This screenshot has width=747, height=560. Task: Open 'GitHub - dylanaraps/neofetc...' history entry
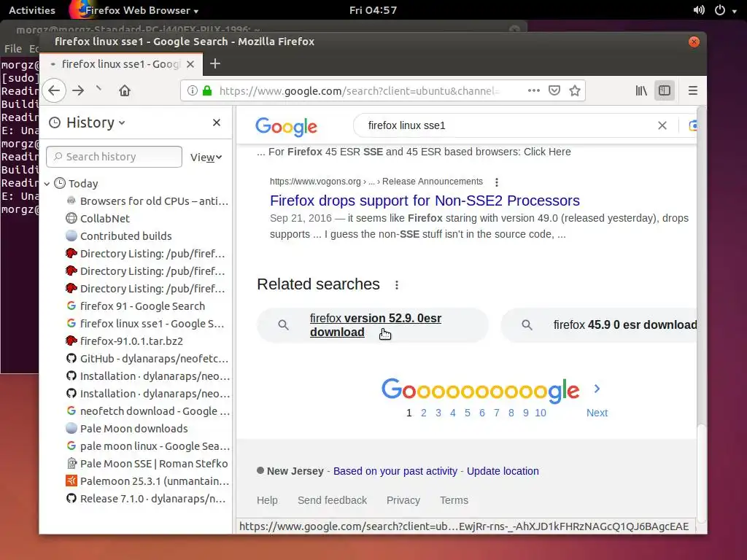click(x=147, y=359)
